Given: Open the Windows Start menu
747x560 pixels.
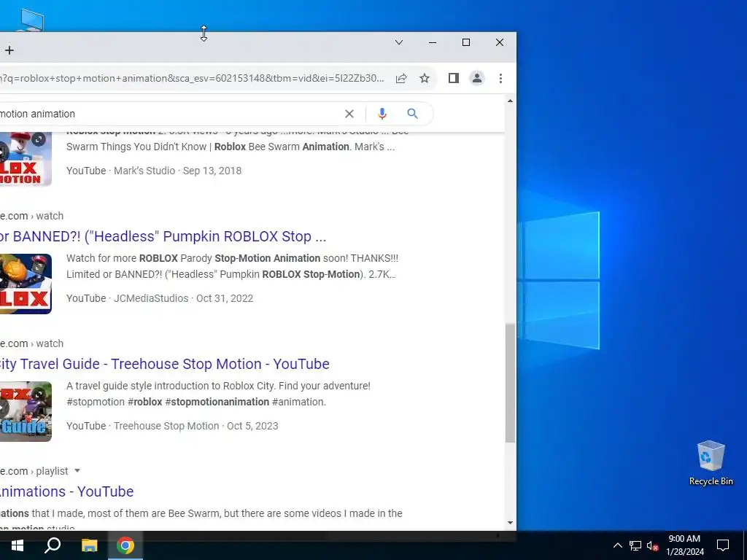Looking at the screenshot, I should coord(18,545).
